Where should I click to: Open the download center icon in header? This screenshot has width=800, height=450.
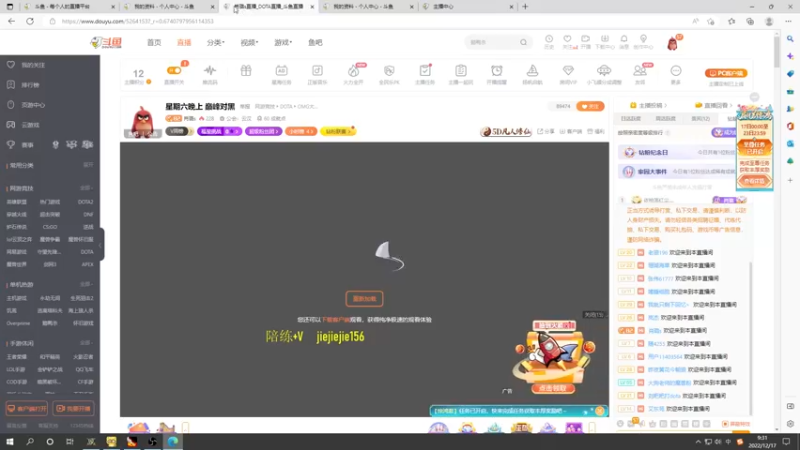point(605,42)
